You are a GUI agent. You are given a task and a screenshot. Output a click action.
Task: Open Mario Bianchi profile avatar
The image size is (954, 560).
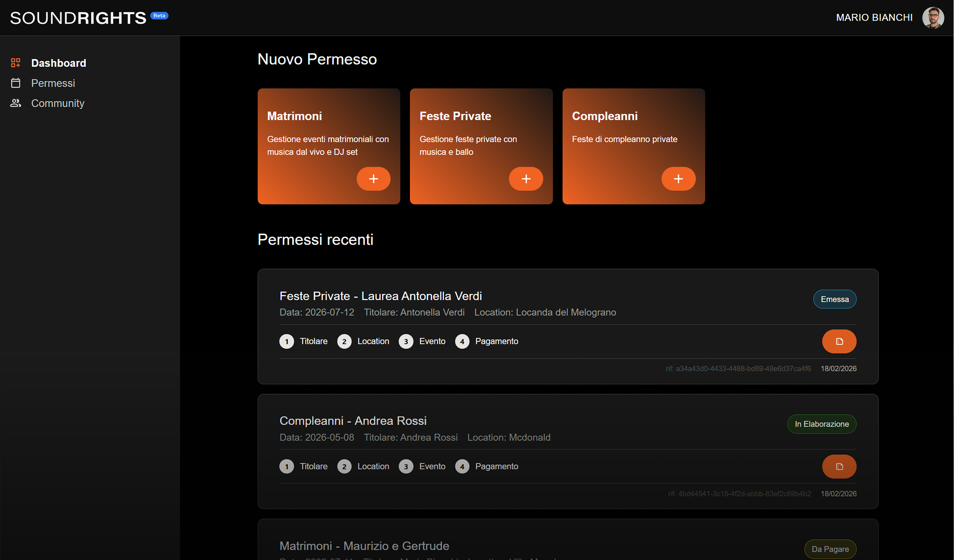tap(933, 18)
